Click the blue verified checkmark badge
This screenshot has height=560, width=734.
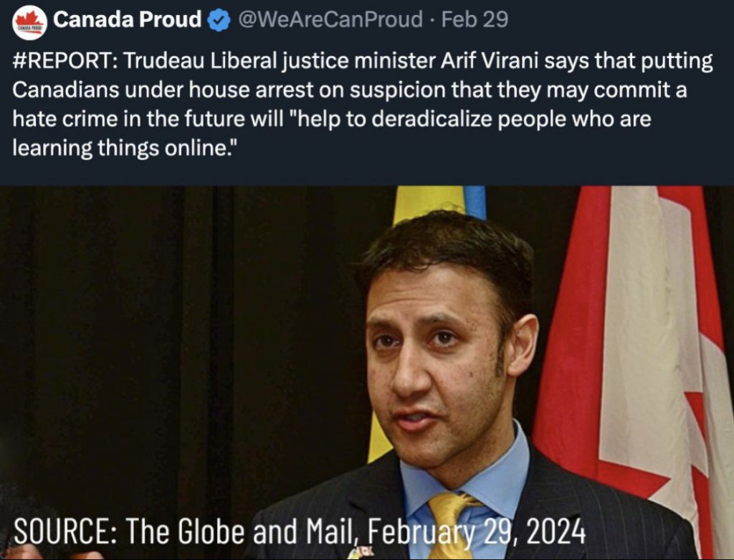218,21
